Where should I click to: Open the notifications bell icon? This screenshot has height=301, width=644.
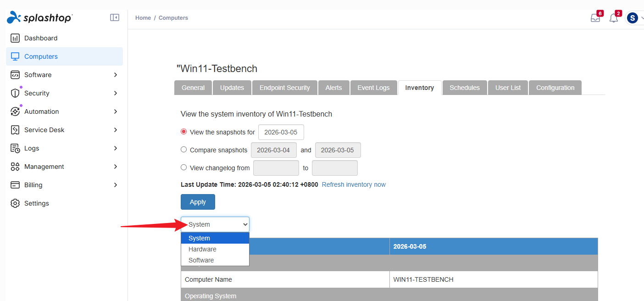(x=614, y=18)
